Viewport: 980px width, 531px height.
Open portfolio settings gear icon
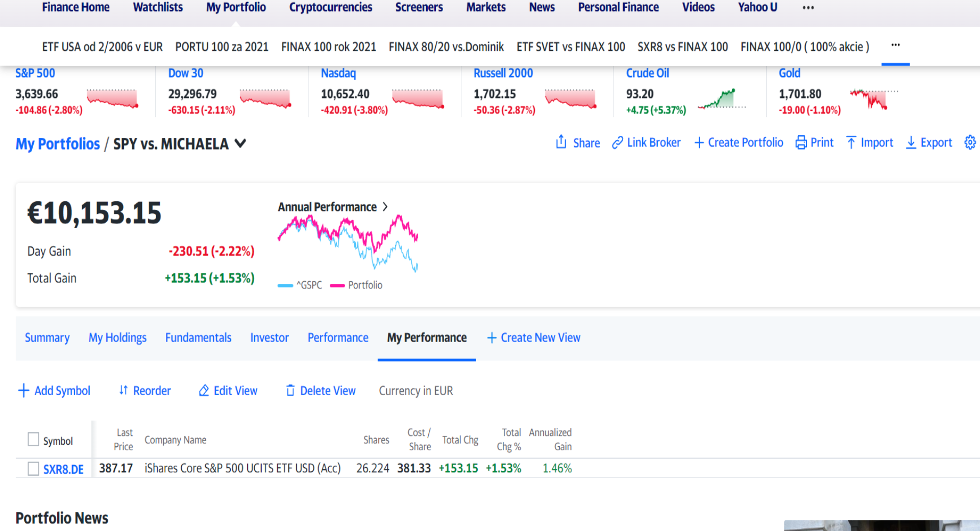point(970,142)
